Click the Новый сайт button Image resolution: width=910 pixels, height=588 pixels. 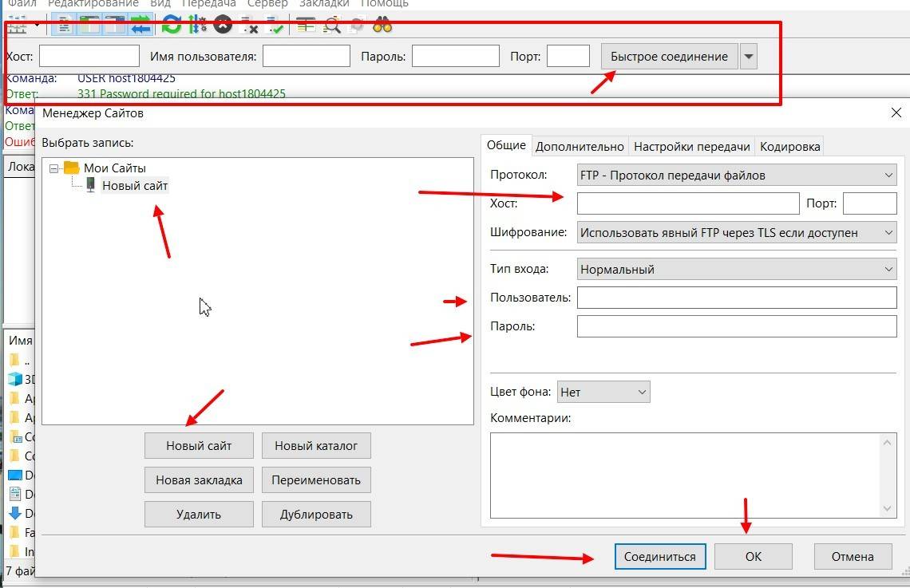[x=199, y=446]
